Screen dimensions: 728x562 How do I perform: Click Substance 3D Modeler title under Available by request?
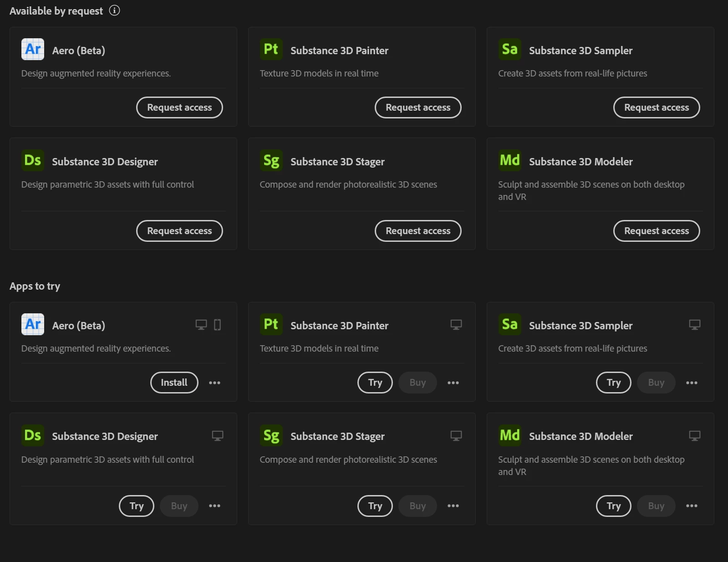click(x=580, y=162)
